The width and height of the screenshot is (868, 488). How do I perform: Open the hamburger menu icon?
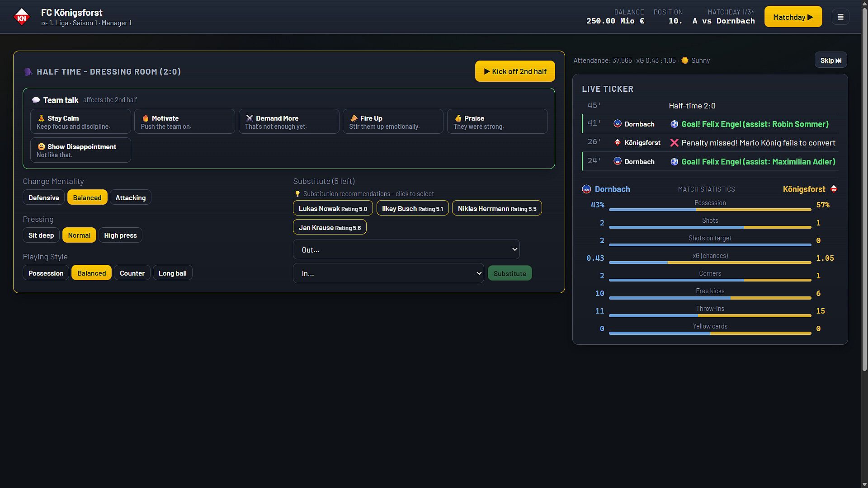(840, 17)
